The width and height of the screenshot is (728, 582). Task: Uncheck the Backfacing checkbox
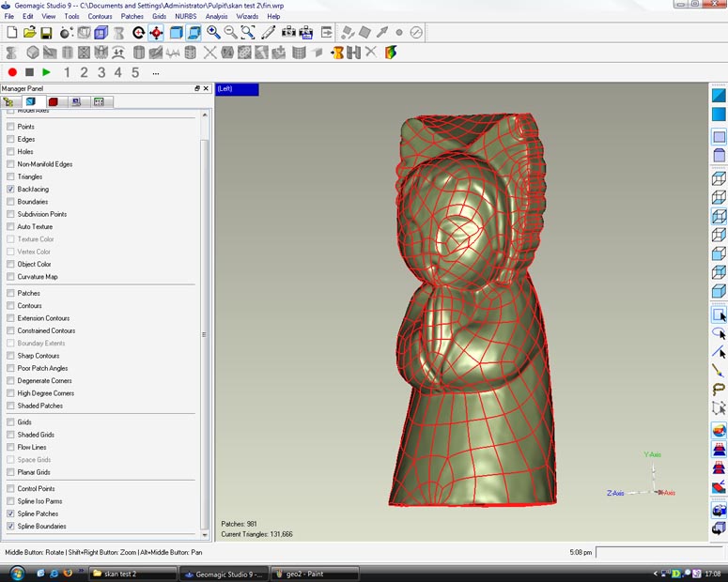point(11,189)
